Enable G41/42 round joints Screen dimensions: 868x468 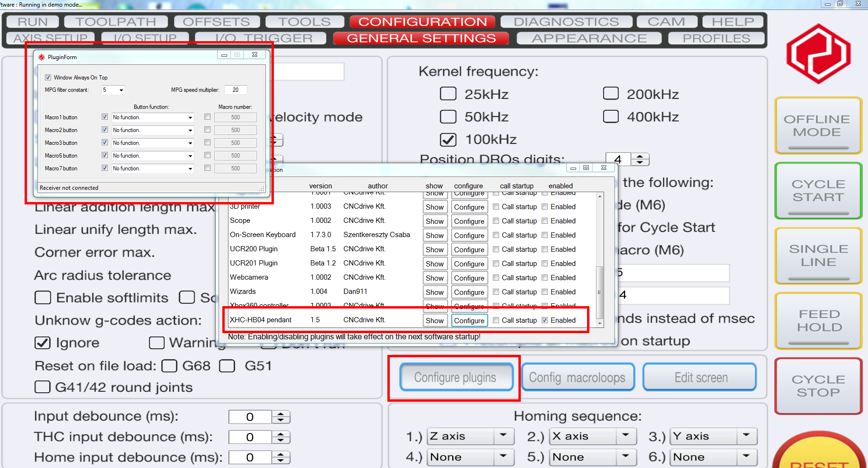point(43,387)
